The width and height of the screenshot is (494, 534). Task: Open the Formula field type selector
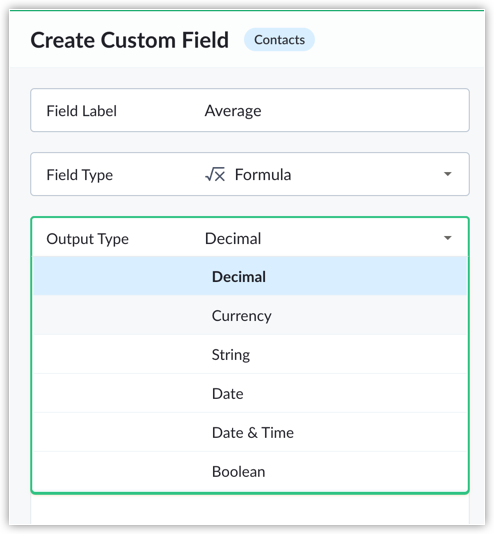pos(250,174)
